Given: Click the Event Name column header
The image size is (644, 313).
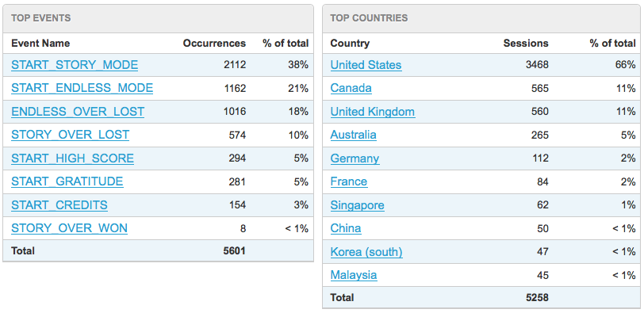Looking at the screenshot, I should point(40,43).
